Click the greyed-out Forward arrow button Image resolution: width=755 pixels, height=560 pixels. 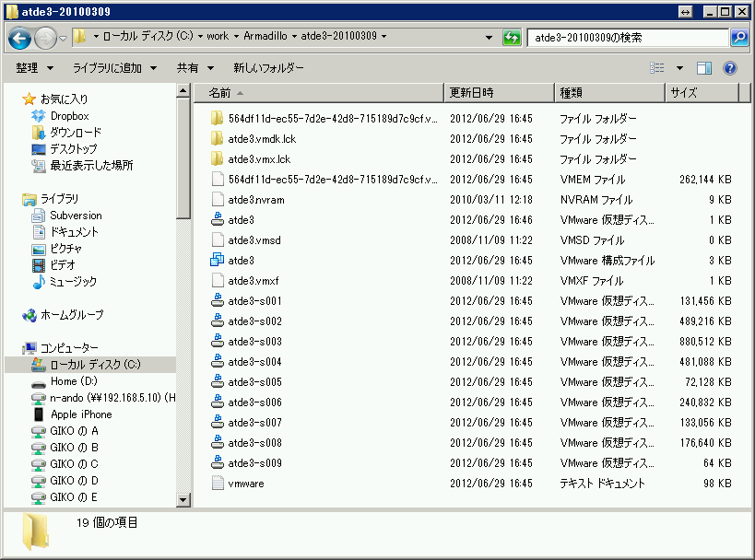coord(46,38)
